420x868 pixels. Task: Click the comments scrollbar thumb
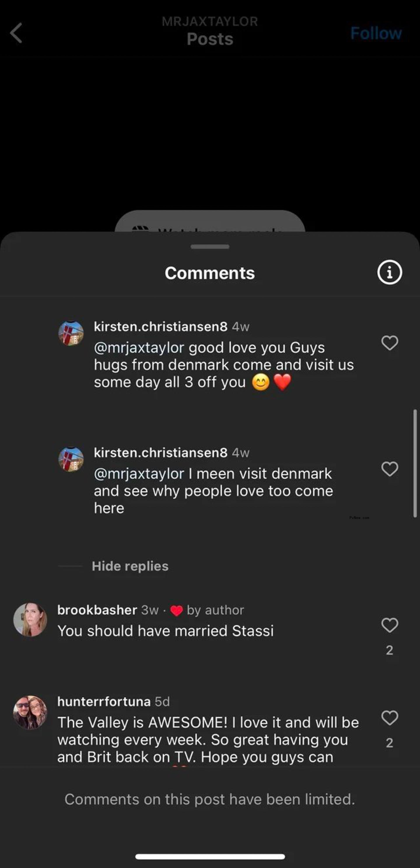(x=415, y=463)
